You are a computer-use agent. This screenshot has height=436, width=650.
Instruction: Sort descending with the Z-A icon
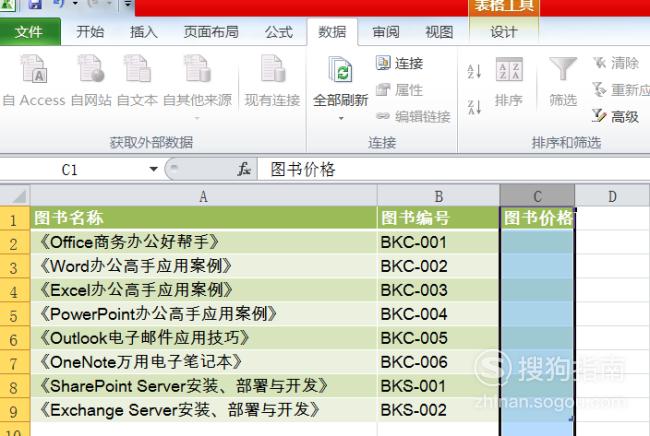[x=474, y=107]
